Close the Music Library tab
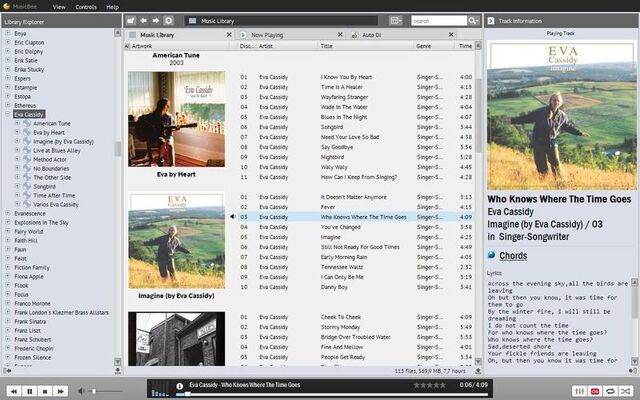Screen dimensions: 640x400 pyautogui.click(x=229, y=35)
